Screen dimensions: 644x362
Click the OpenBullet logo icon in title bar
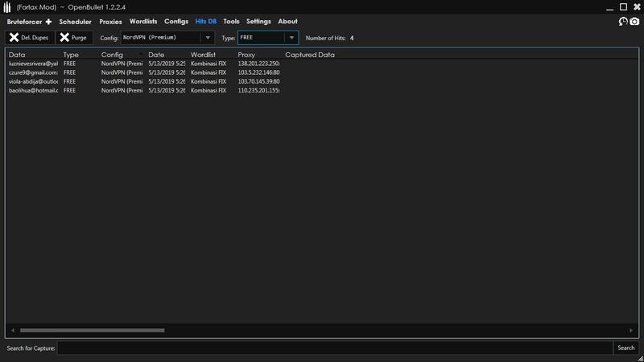(x=7, y=7)
